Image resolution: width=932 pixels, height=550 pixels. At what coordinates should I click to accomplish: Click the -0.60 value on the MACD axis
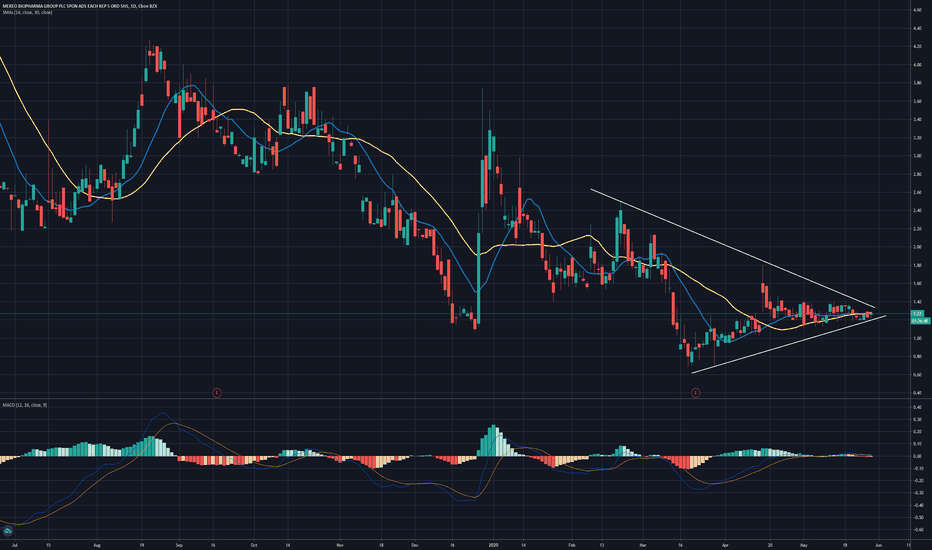917,530
